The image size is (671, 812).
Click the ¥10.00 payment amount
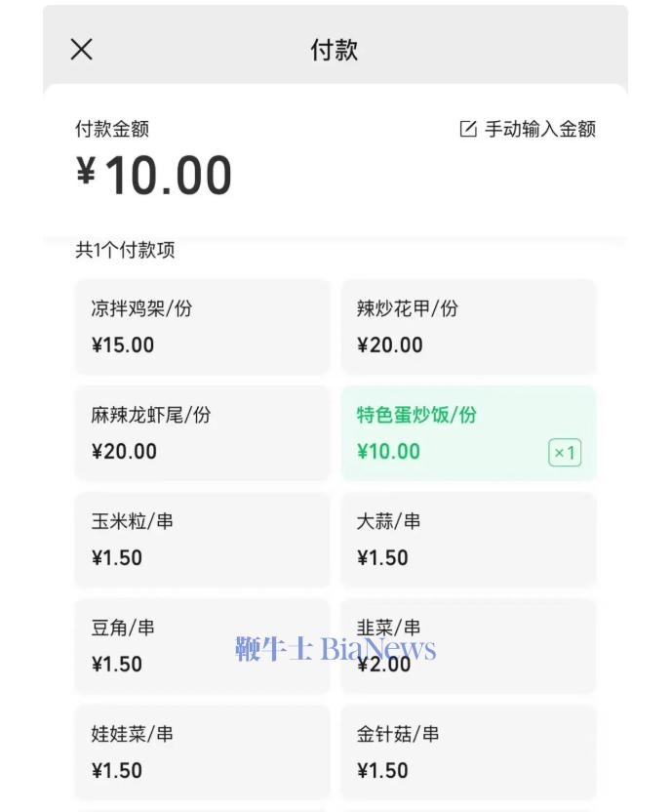[154, 176]
